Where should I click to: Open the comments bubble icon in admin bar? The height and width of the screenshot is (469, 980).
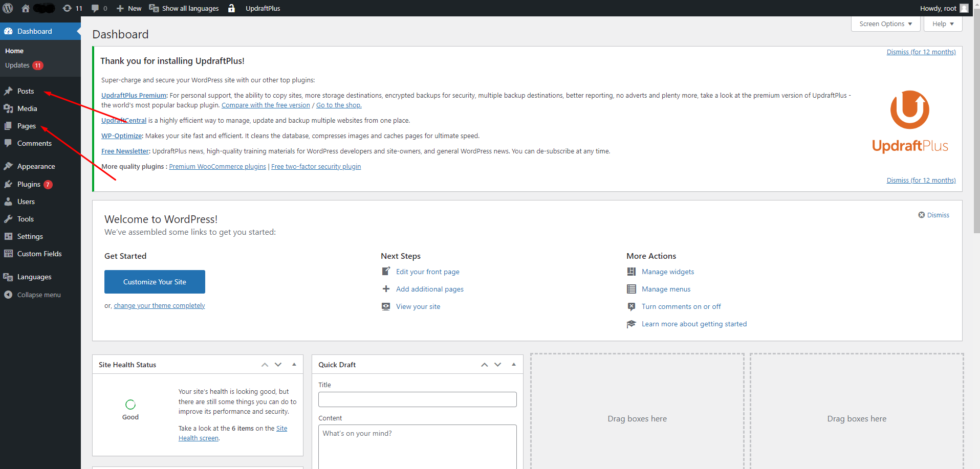(x=95, y=8)
